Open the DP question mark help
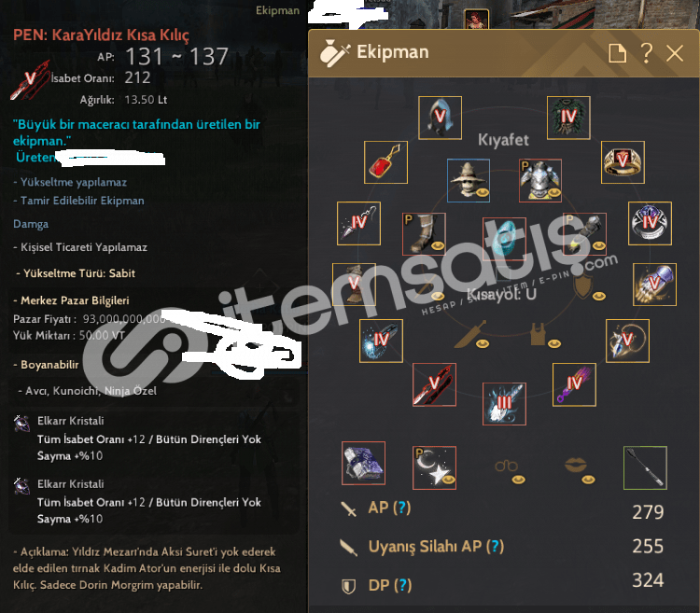The height and width of the screenshot is (613, 700). pos(402,585)
